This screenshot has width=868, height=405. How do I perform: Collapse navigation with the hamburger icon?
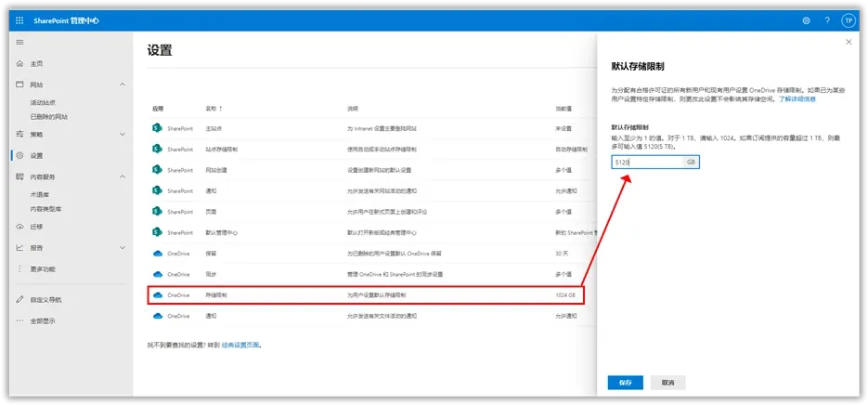pos(19,43)
